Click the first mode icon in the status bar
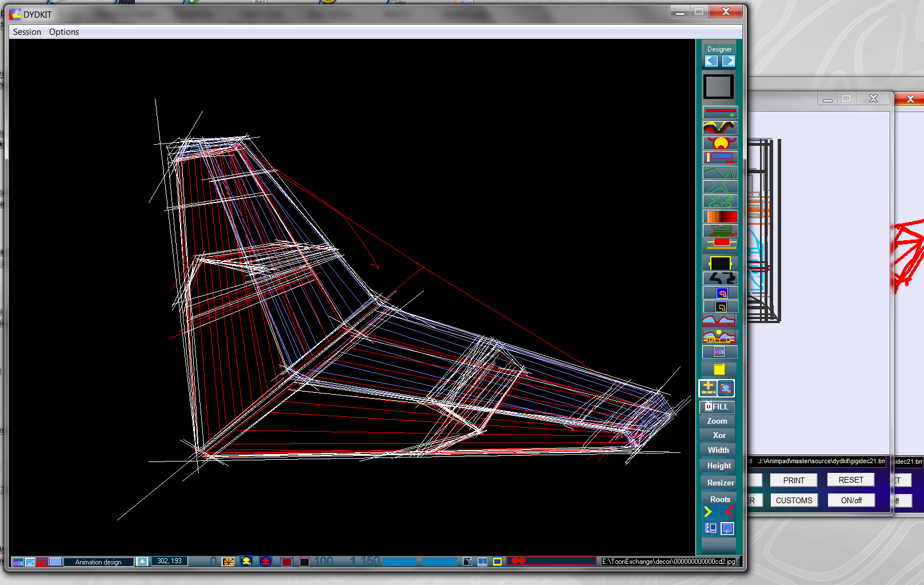Screen dimensions: 924x585 pos(17,562)
